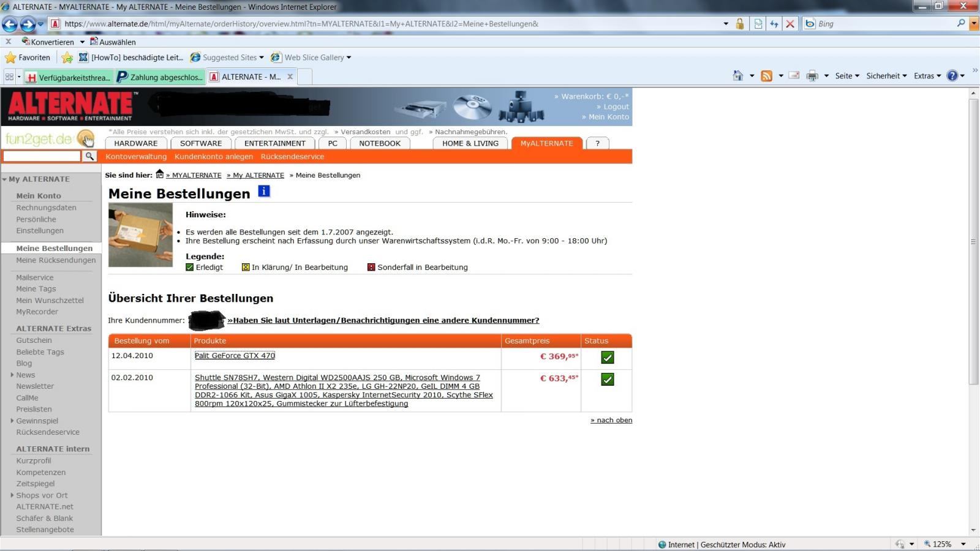
Task: Click the red stop loading X icon
Action: [790, 24]
